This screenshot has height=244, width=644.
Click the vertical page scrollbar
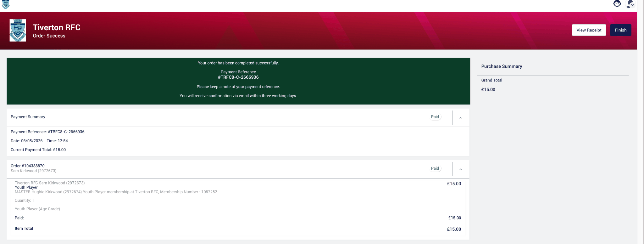(x=641, y=122)
